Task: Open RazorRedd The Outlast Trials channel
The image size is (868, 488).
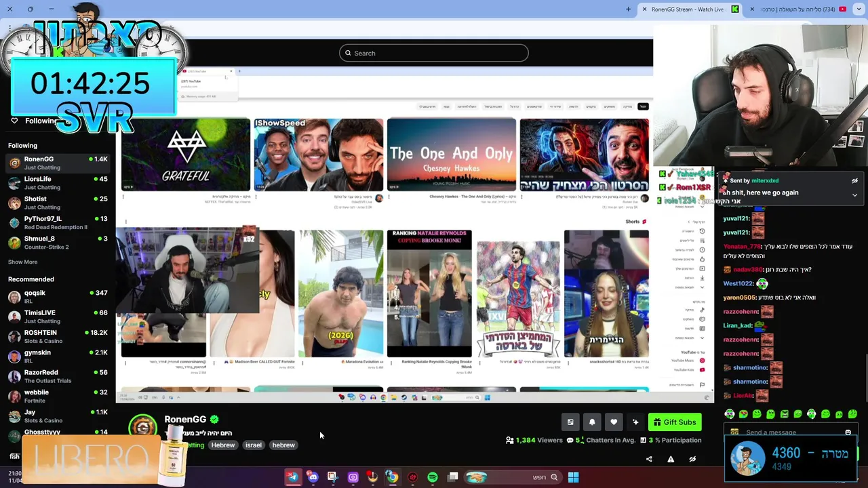Action: (58, 376)
